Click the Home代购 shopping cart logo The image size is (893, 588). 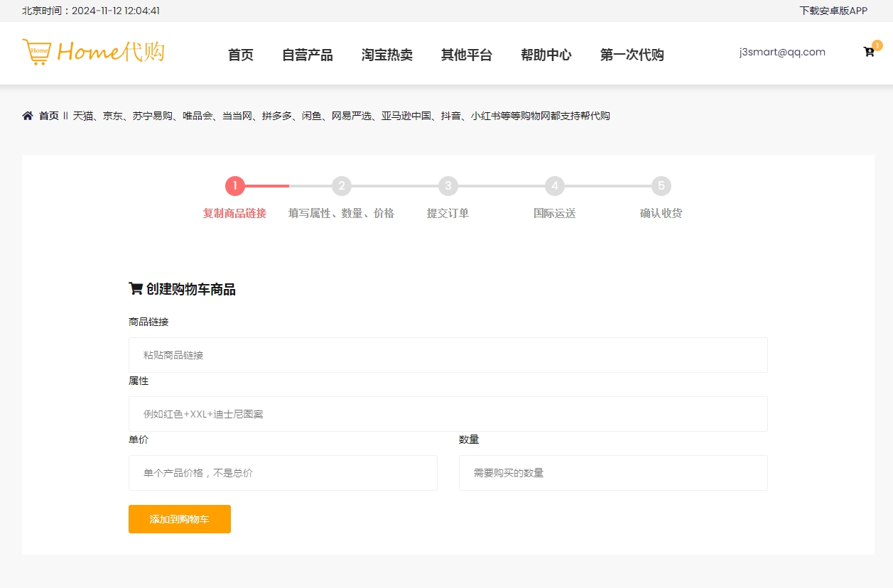tap(93, 52)
